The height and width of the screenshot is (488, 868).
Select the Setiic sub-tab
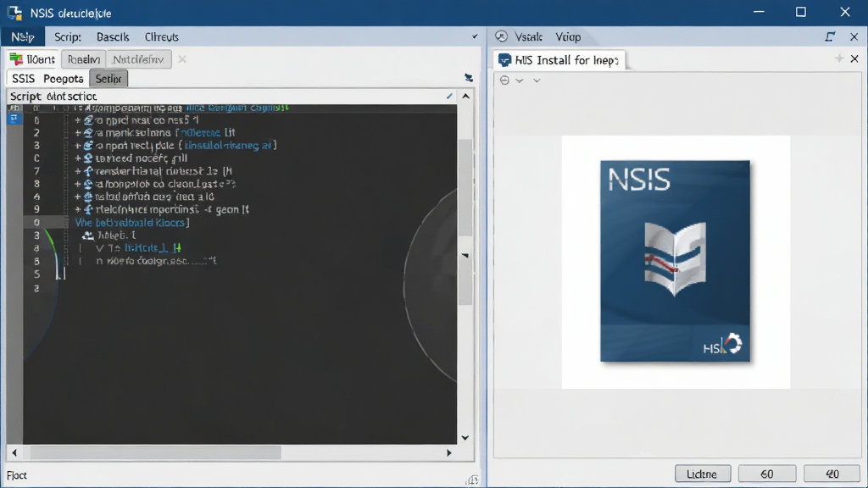coord(108,79)
